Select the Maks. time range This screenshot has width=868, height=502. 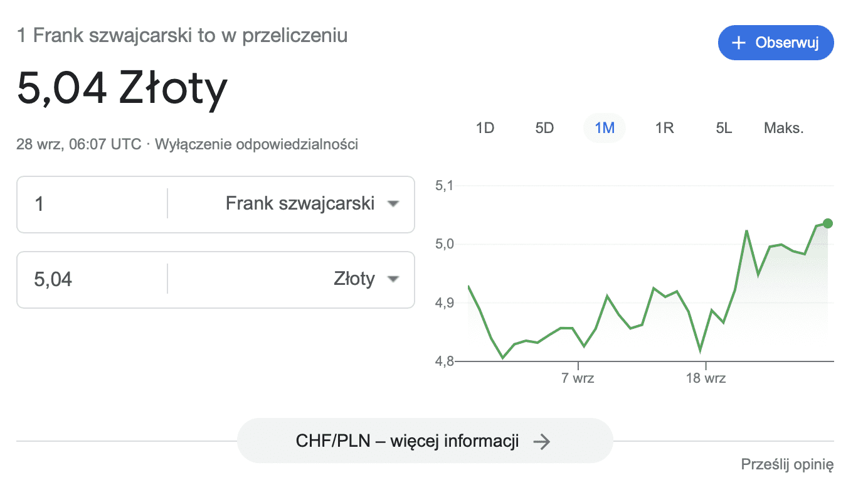click(784, 128)
